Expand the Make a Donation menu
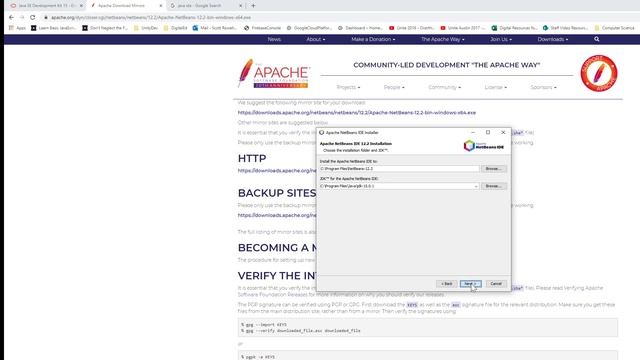The width and height of the screenshot is (640, 360). point(373,40)
